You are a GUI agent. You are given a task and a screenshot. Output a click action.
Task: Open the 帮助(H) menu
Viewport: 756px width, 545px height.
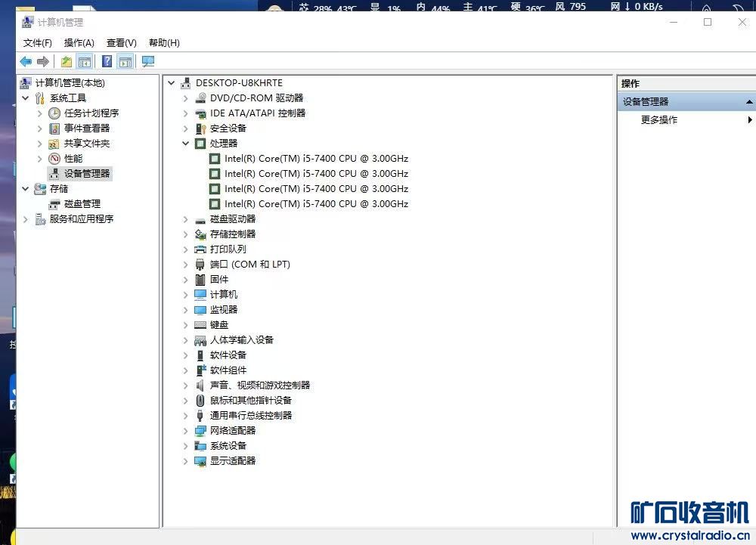pyautogui.click(x=164, y=43)
